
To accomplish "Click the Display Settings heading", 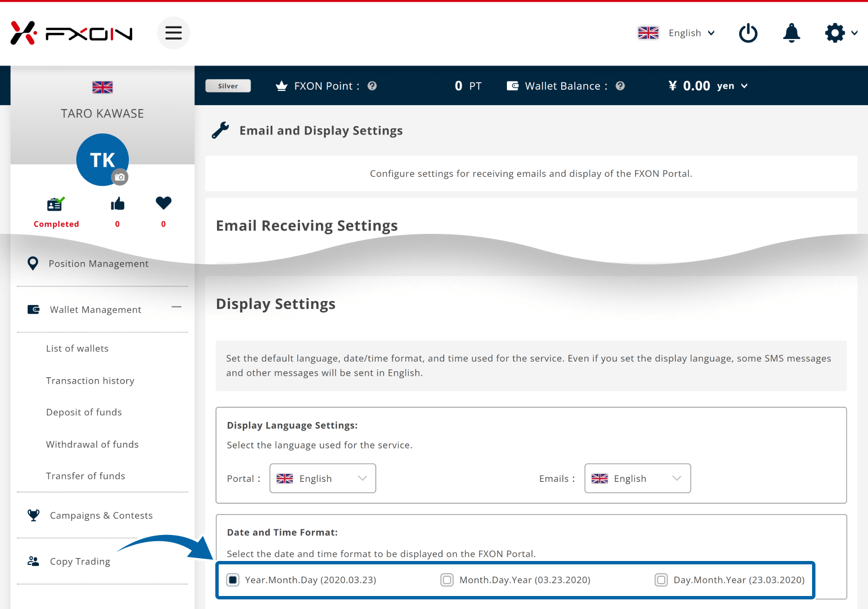I will (276, 304).
